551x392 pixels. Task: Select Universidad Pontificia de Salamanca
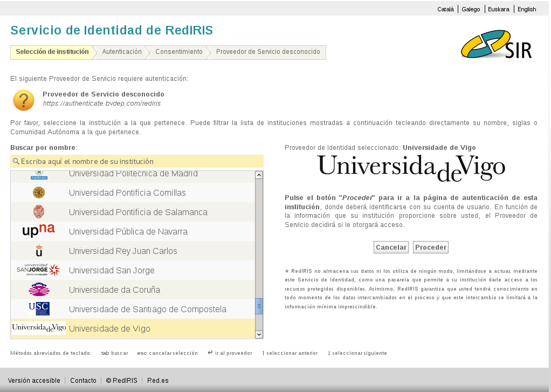133,212
